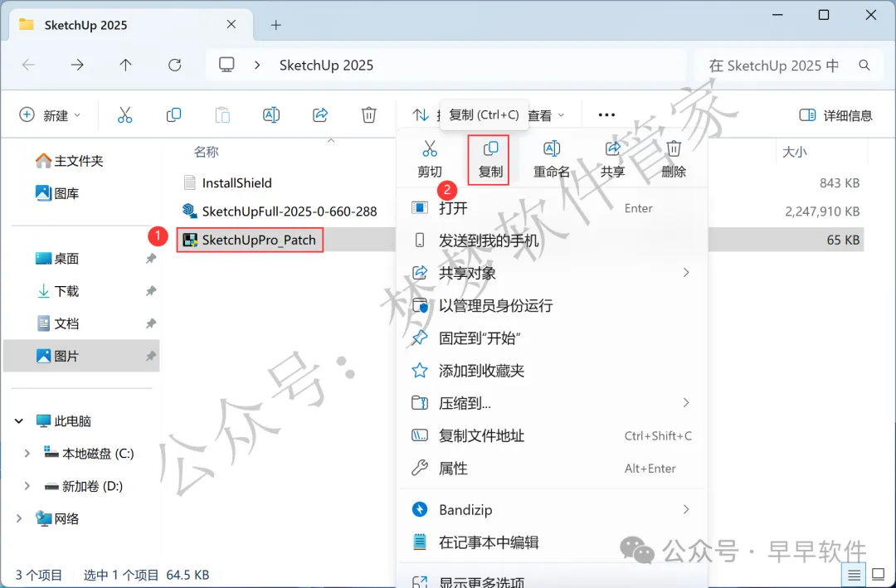This screenshot has width=896, height=588.
Task: Switch to the large icons view icon
Action: pyautogui.click(x=877, y=574)
